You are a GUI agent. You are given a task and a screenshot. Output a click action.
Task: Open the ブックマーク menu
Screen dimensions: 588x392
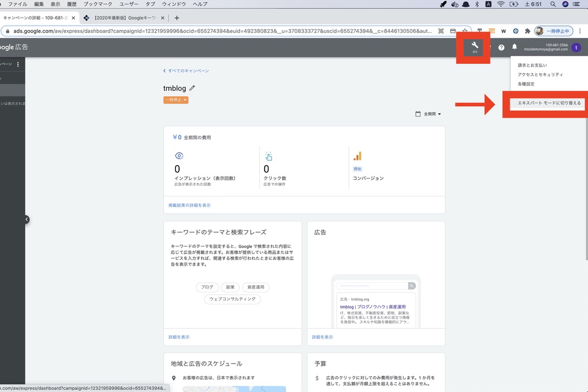(x=98, y=4)
